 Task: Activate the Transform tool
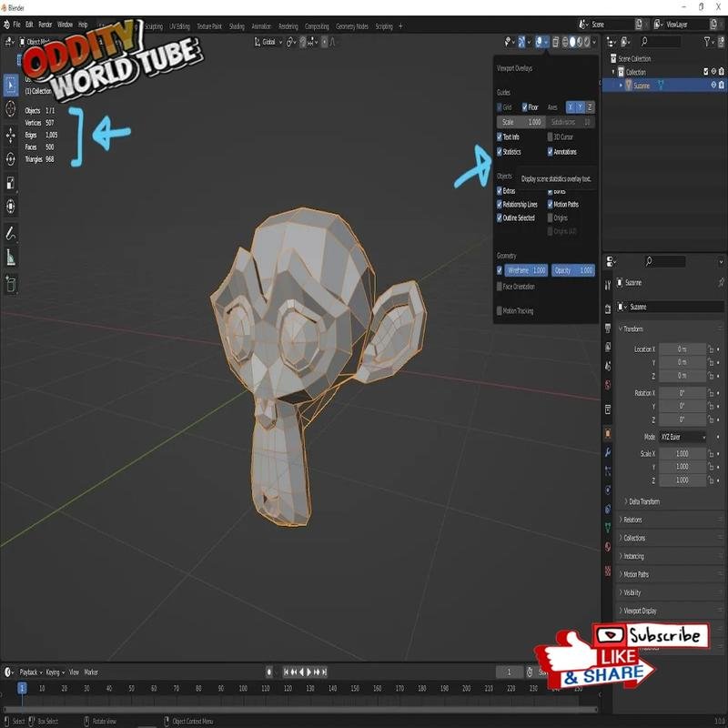pos(11,207)
